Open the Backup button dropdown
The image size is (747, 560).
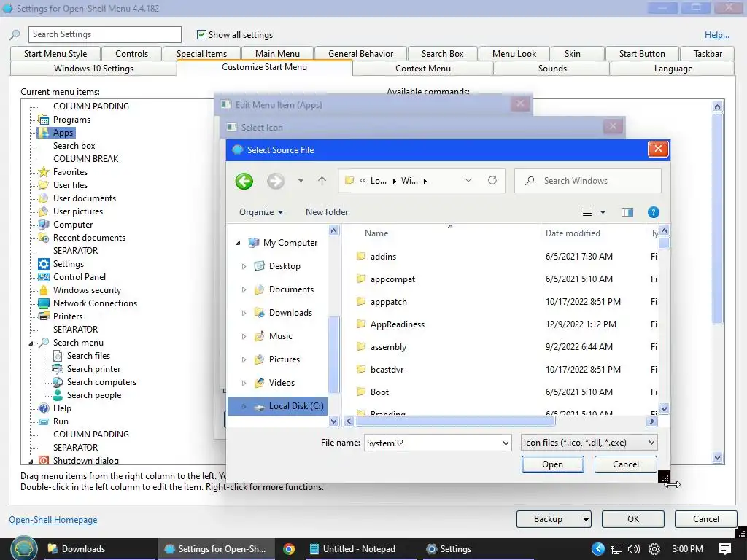coord(586,519)
